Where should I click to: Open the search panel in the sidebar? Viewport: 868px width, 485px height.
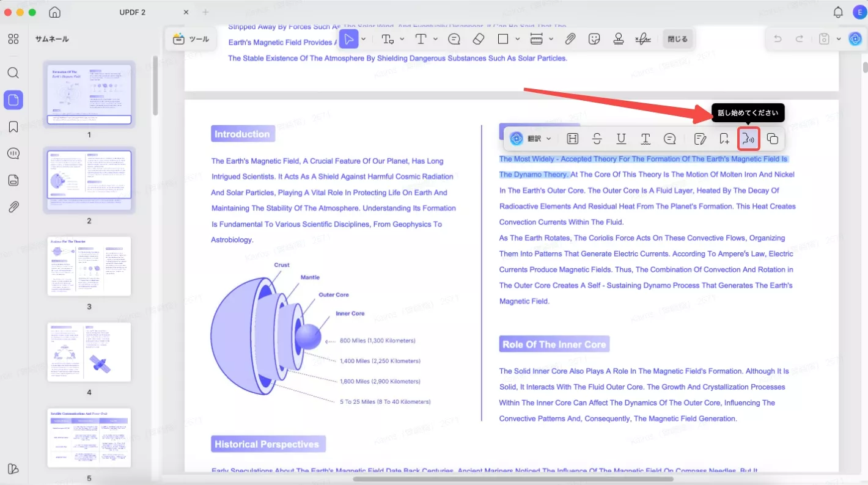pyautogui.click(x=13, y=73)
